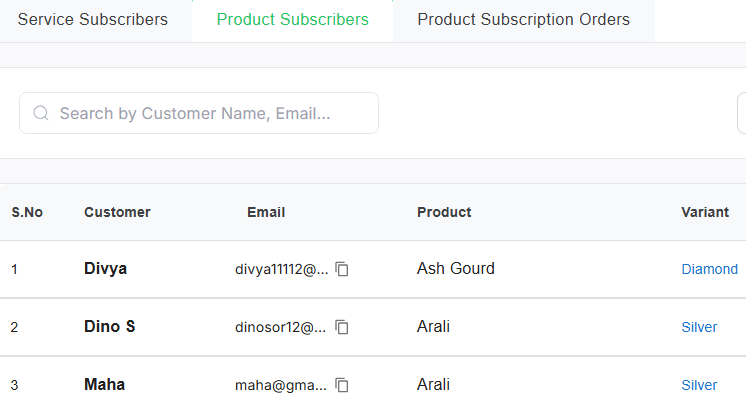746x408 pixels.
Task: Click customer name Dino S
Action: coord(110,327)
